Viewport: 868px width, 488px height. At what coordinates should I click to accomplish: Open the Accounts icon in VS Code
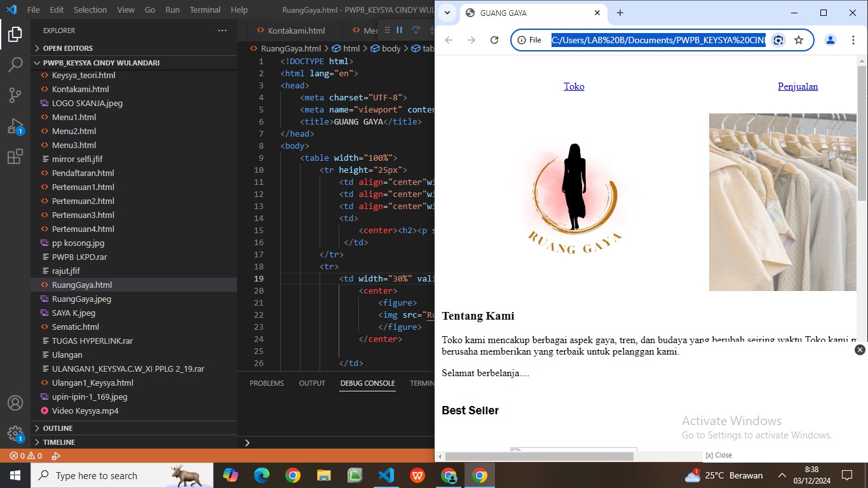(x=15, y=403)
